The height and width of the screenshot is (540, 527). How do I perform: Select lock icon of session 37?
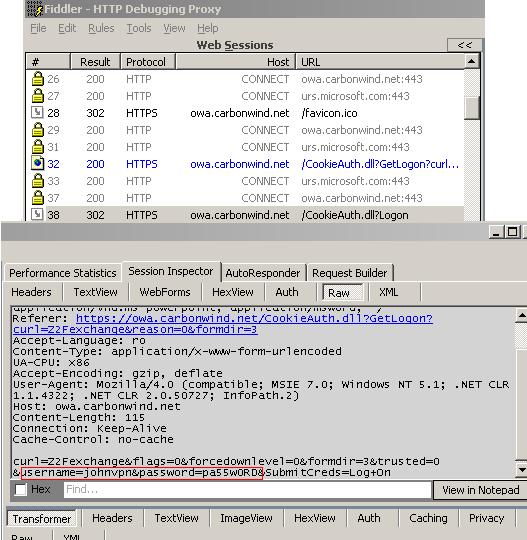pyautogui.click(x=38, y=198)
